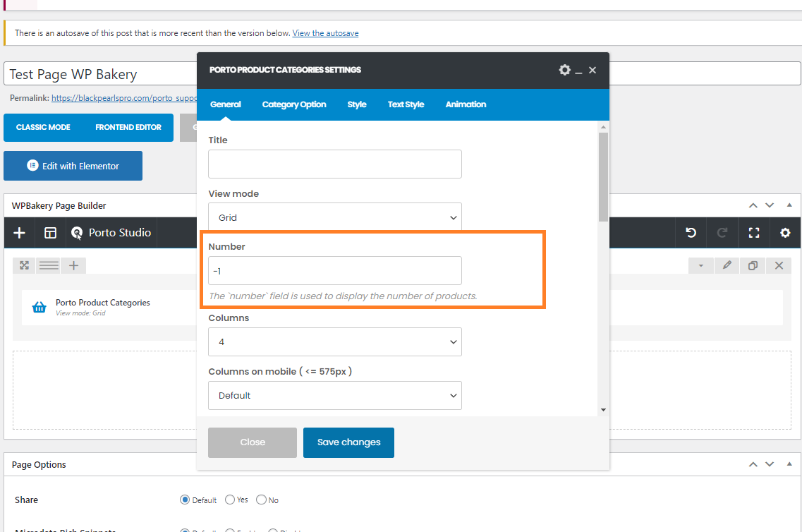Move the Page Options panel up
The image size is (802, 532).
[753, 464]
